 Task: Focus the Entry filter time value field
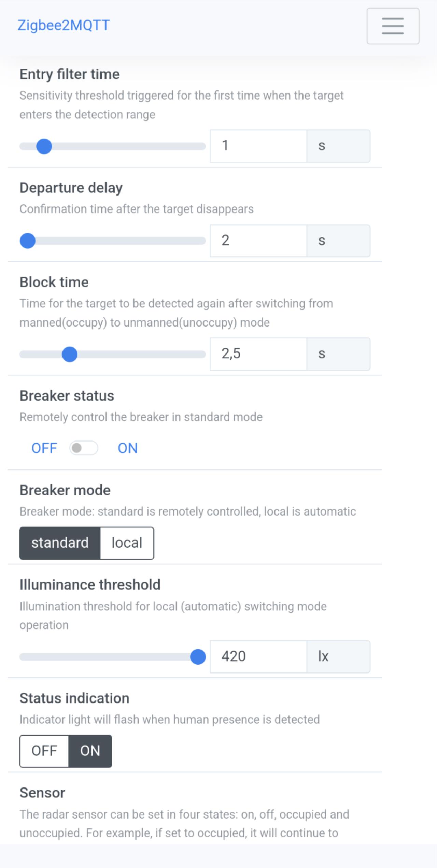[x=258, y=146]
